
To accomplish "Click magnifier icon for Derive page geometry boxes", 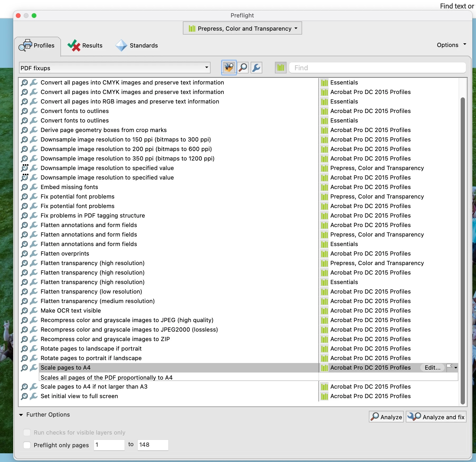I will tap(24, 130).
